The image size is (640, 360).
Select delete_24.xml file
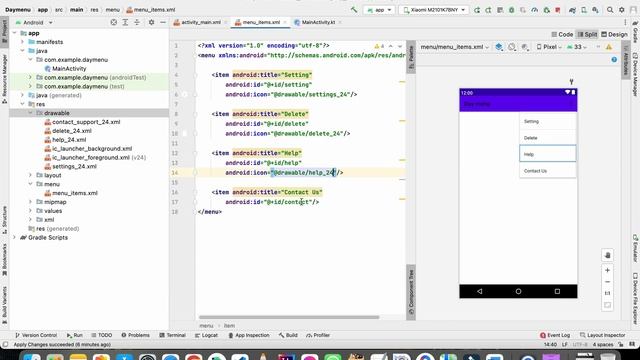pyautogui.click(x=68, y=131)
